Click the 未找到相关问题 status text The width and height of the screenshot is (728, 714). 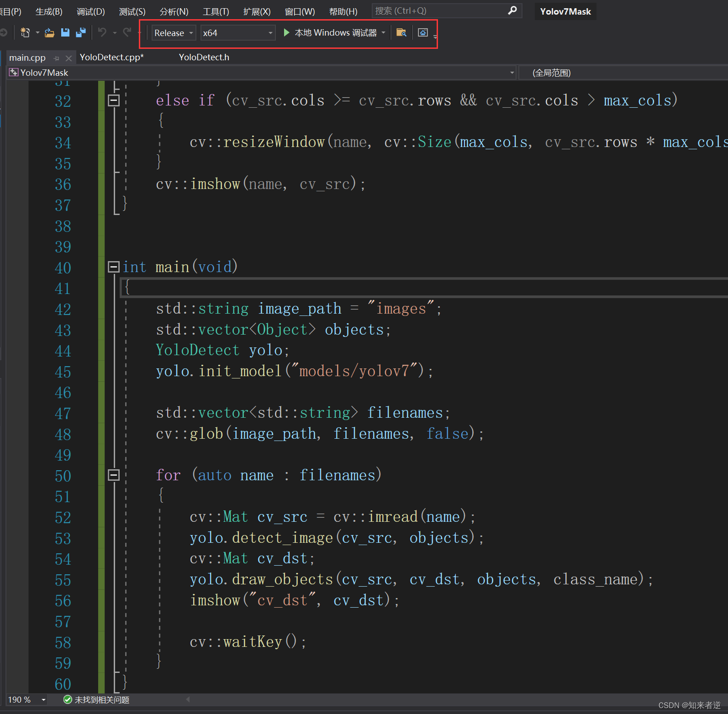pos(102,700)
